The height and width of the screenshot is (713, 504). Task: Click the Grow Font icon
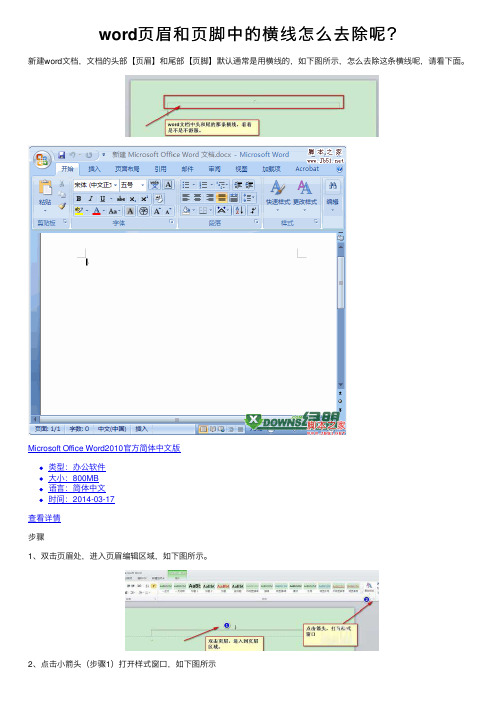(x=157, y=211)
